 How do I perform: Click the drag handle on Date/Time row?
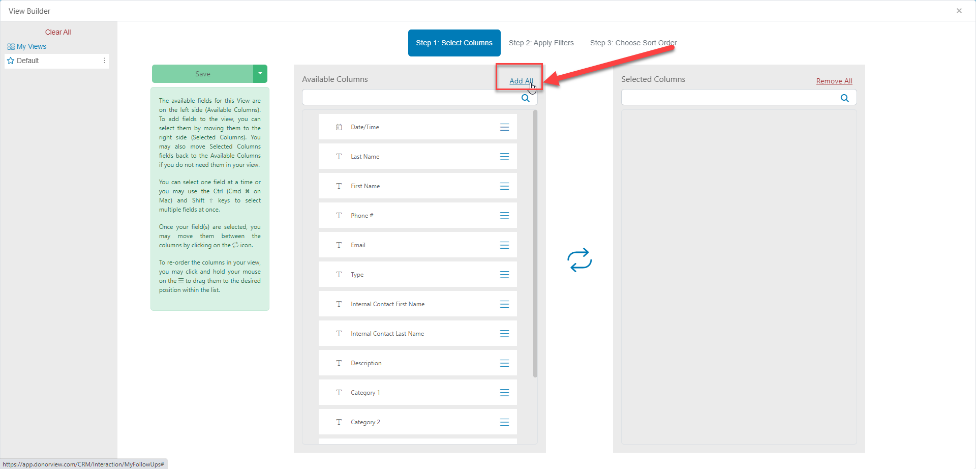tap(504, 127)
